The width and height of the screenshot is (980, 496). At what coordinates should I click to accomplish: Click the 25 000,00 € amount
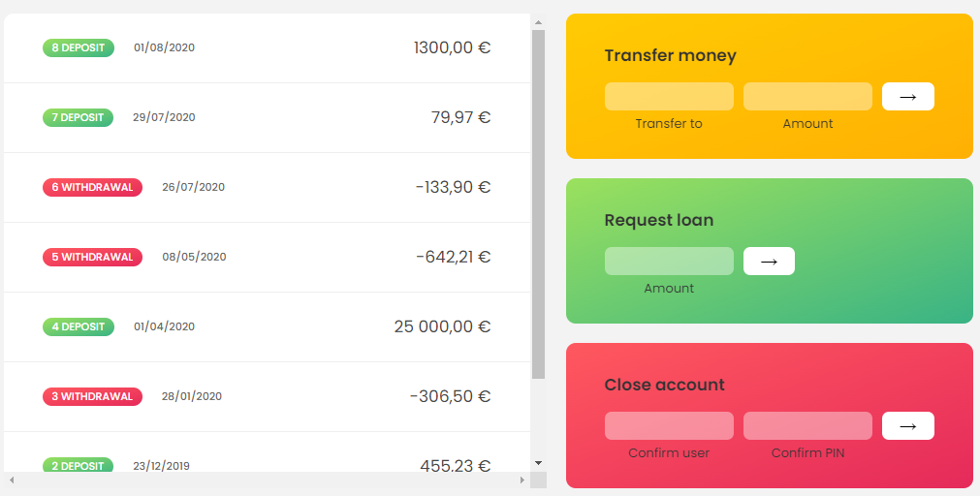click(x=442, y=326)
